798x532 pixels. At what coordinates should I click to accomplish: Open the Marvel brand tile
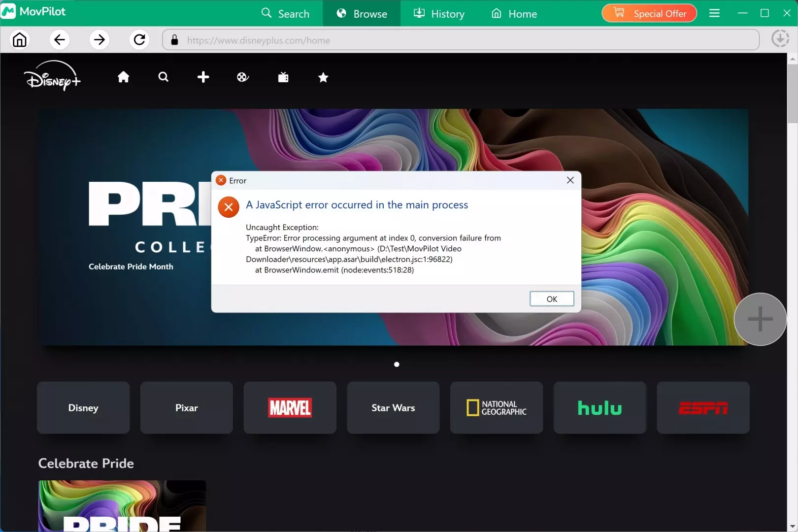(290, 408)
